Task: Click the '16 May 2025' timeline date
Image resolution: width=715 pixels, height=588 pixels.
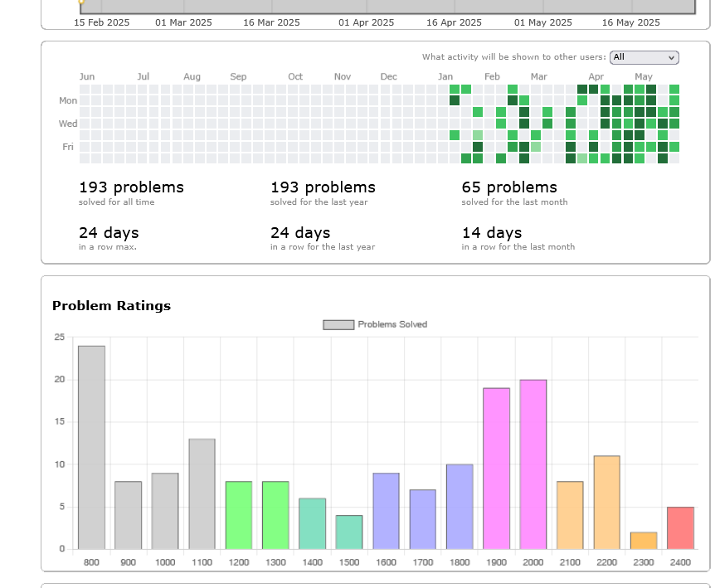Action: [631, 22]
